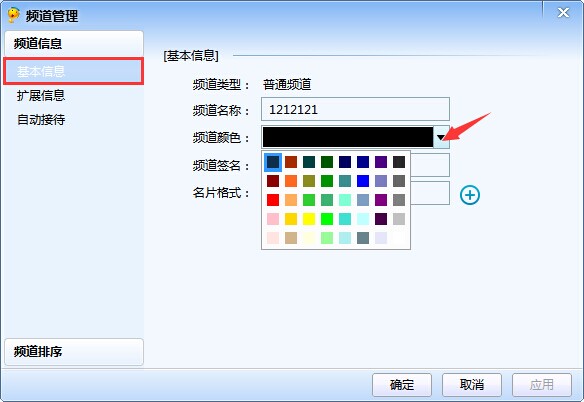Viewport: 584px width, 402px height.
Task: Choose the gold swatch
Action: pyautogui.click(x=291, y=219)
